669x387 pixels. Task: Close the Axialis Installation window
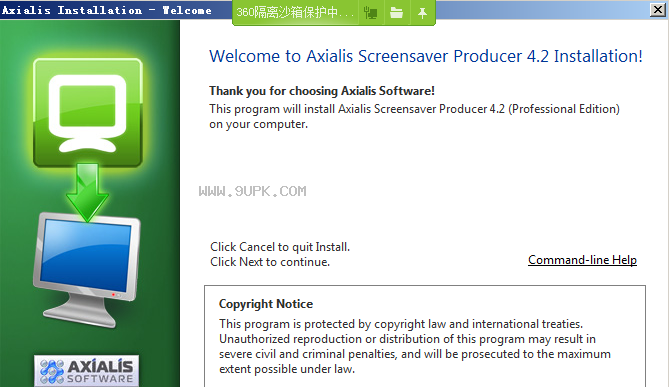click(x=657, y=10)
